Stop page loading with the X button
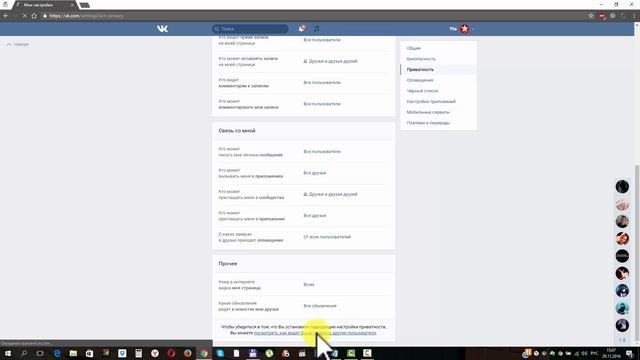This screenshot has height=360, width=640. [x=24, y=16]
